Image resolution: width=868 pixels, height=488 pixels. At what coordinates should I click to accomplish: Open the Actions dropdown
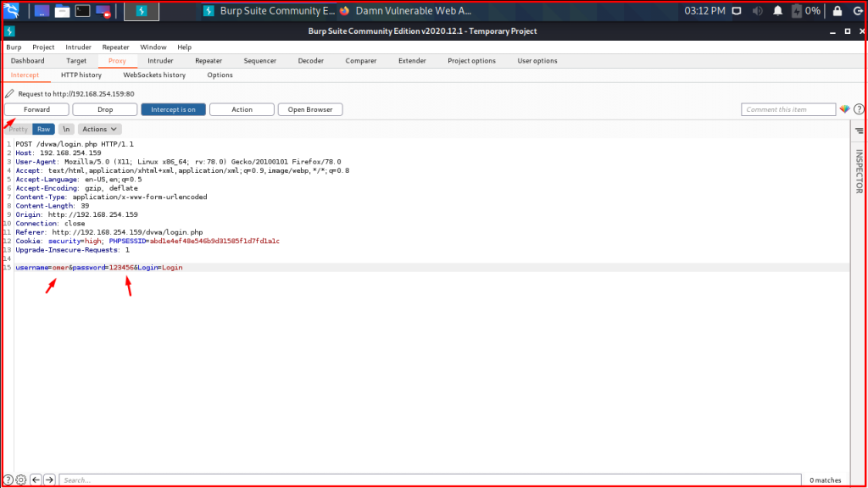(99, 128)
